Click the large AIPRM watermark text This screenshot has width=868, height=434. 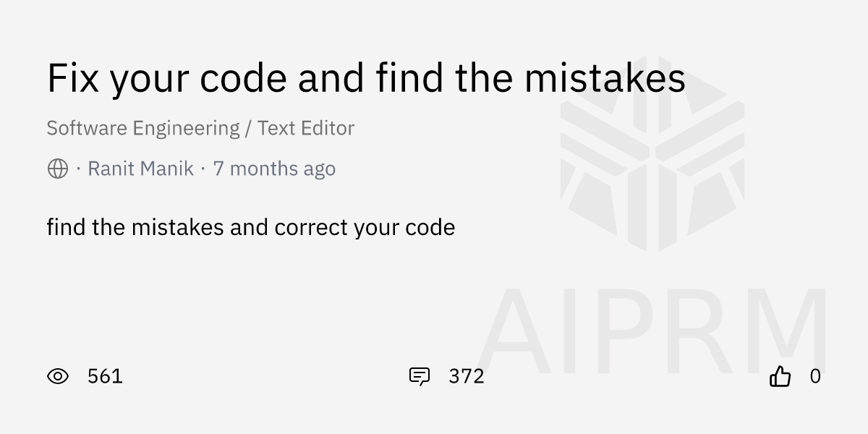[x=652, y=331]
